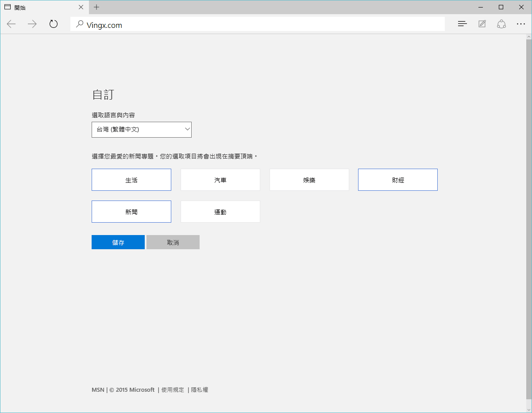Screen dimensions: 532x413
Task: Go forward with the arrow button
Action: (x=32, y=24)
